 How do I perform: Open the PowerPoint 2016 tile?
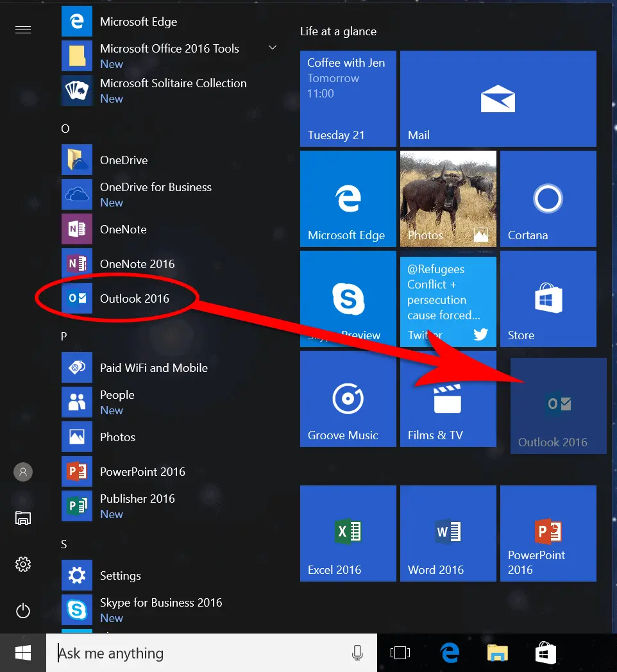[548, 533]
